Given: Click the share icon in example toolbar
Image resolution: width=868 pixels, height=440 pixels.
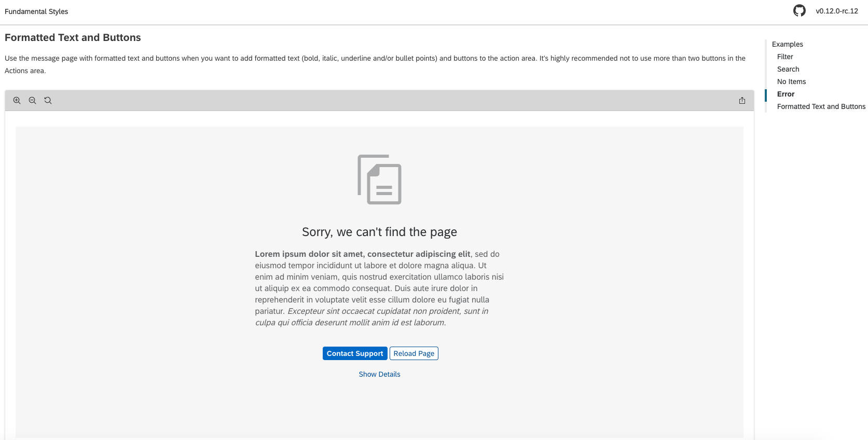Looking at the screenshot, I should pyautogui.click(x=742, y=101).
